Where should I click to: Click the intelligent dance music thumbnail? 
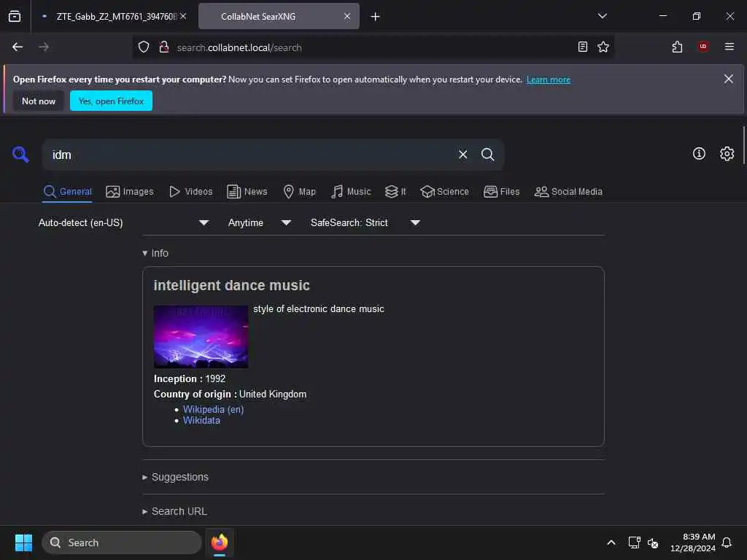pos(201,337)
